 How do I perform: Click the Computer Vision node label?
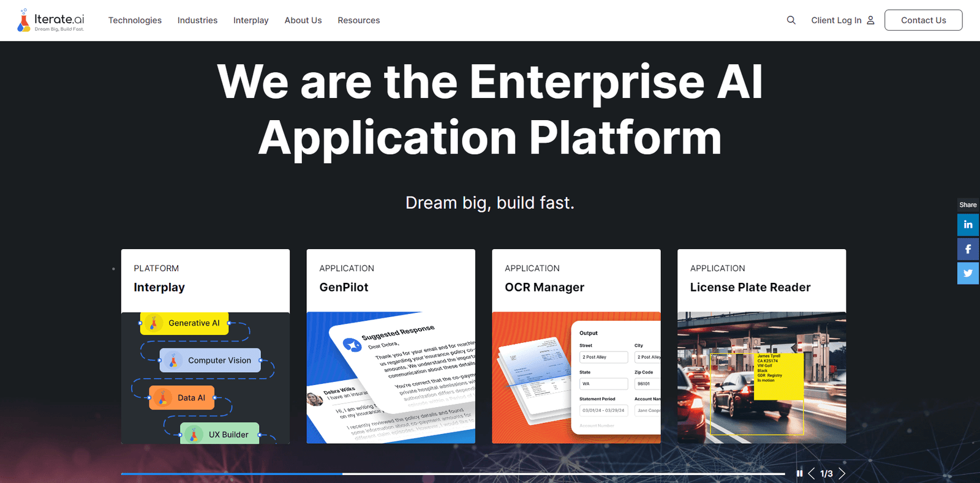(219, 361)
